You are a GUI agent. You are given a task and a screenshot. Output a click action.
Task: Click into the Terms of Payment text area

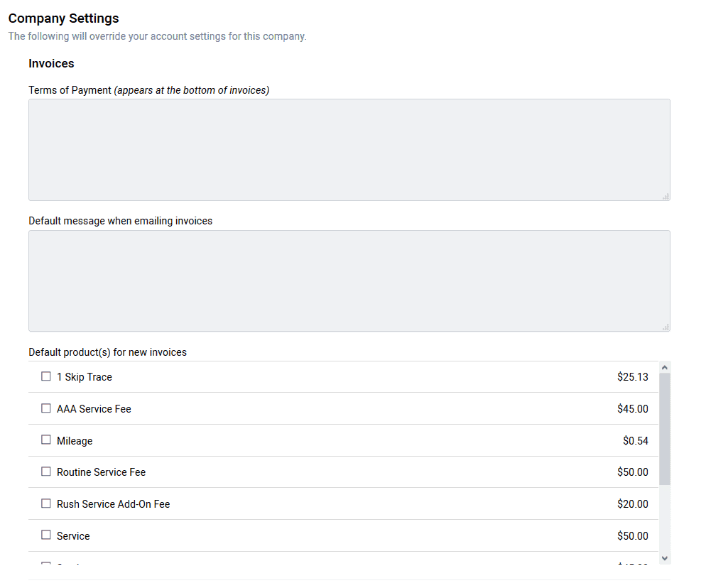[x=349, y=150]
